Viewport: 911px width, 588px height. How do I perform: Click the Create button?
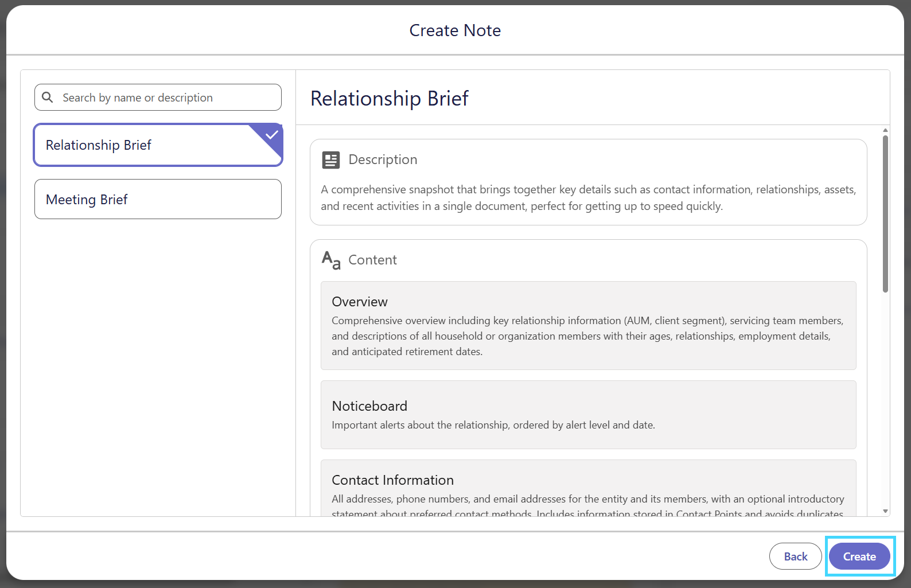pyautogui.click(x=859, y=556)
